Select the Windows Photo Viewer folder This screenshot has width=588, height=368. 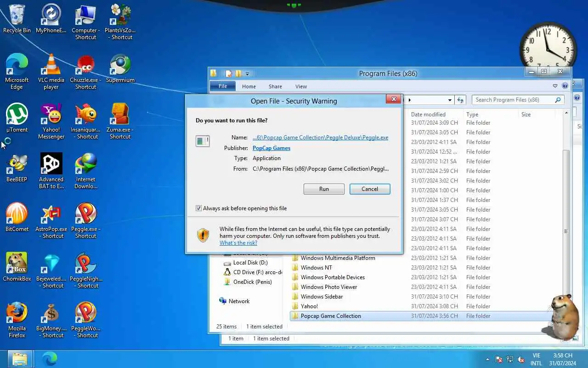click(x=329, y=287)
